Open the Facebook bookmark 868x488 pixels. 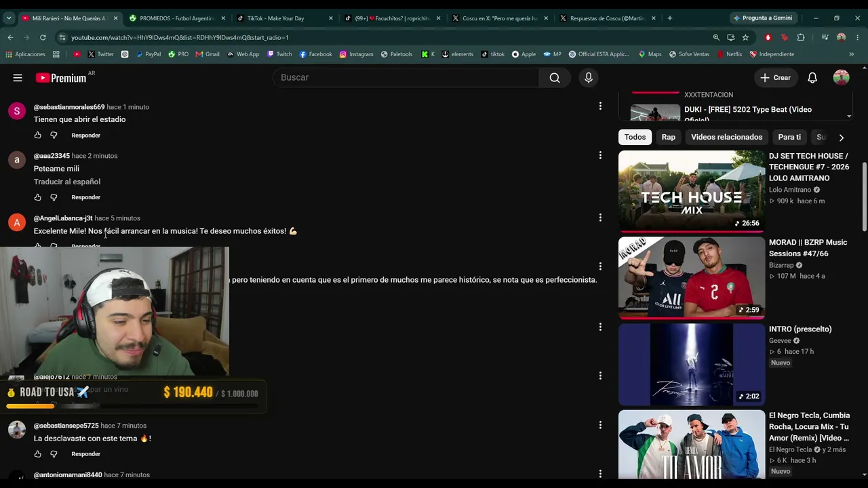[315, 54]
